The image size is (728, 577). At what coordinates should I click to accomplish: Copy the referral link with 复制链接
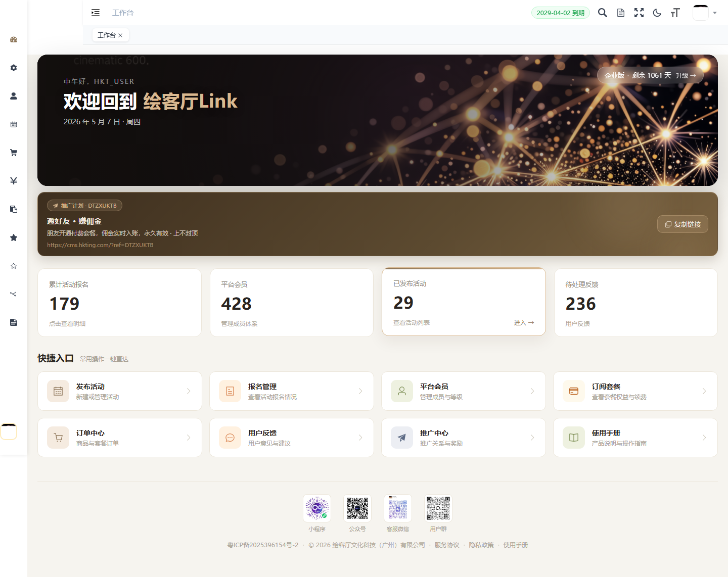click(682, 224)
